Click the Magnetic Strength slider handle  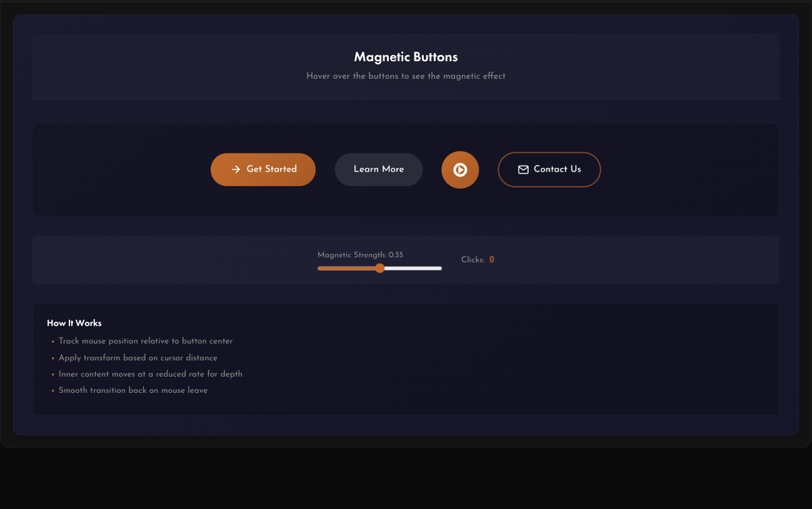coord(379,268)
